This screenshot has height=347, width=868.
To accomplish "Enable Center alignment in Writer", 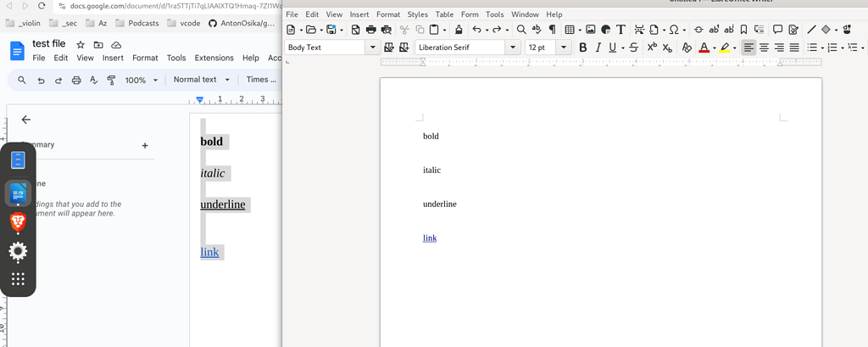I will [764, 48].
